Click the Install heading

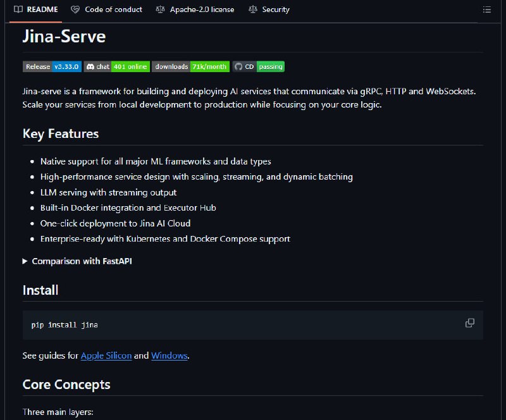coord(40,290)
